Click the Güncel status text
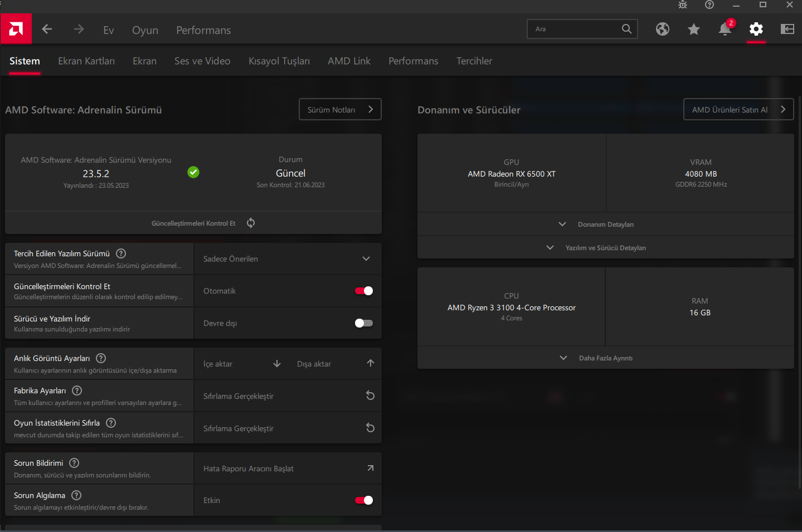802x532 pixels. (290, 173)
